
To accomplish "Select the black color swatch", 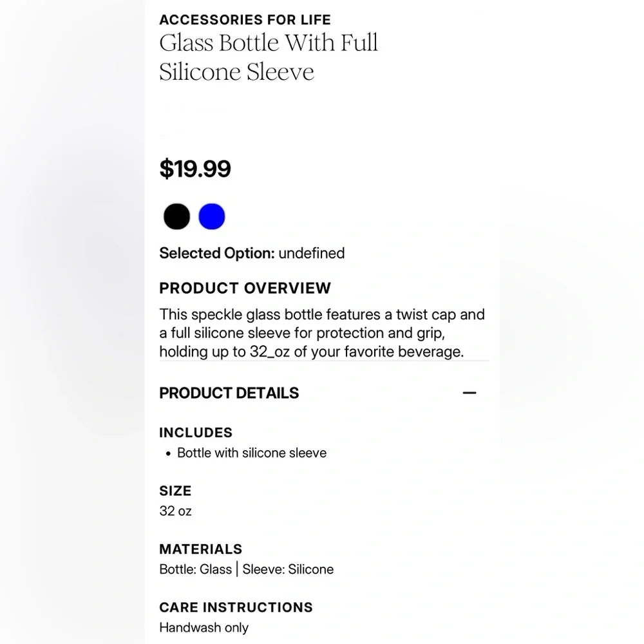I will click(176, 216).
